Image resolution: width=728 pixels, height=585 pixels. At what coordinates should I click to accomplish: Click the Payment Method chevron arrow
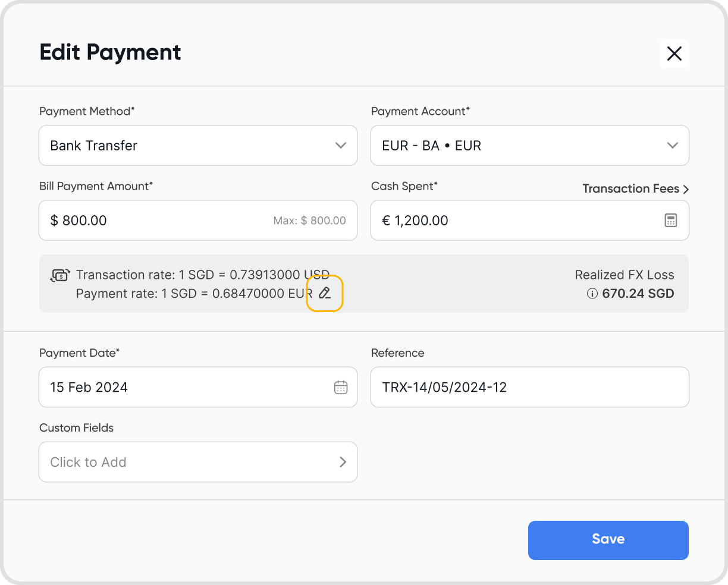click(341, 146)
